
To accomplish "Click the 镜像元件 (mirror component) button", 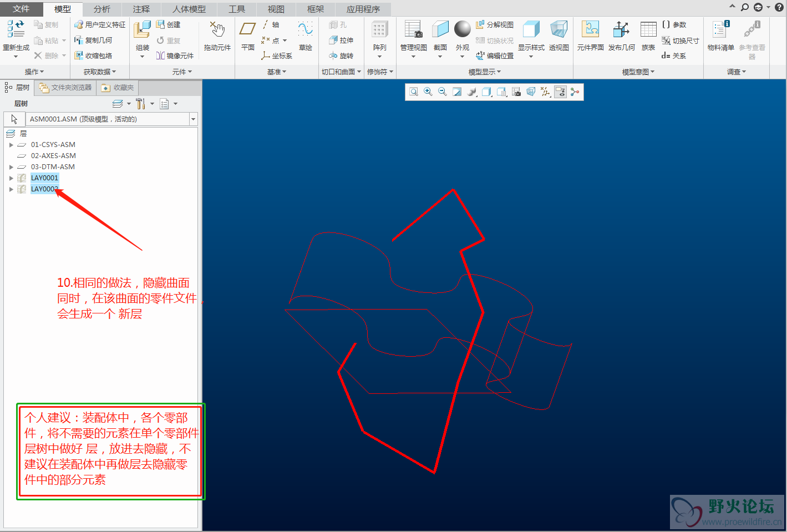I will tap(175, 55).
